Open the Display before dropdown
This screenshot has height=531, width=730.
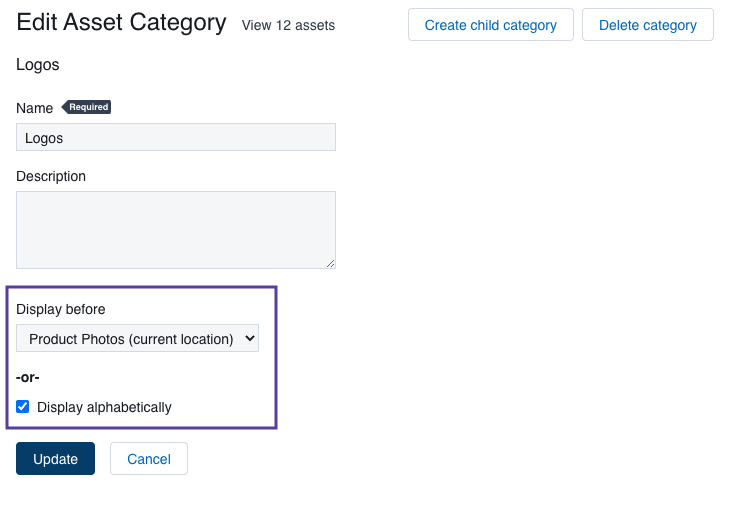coord(137,338)
